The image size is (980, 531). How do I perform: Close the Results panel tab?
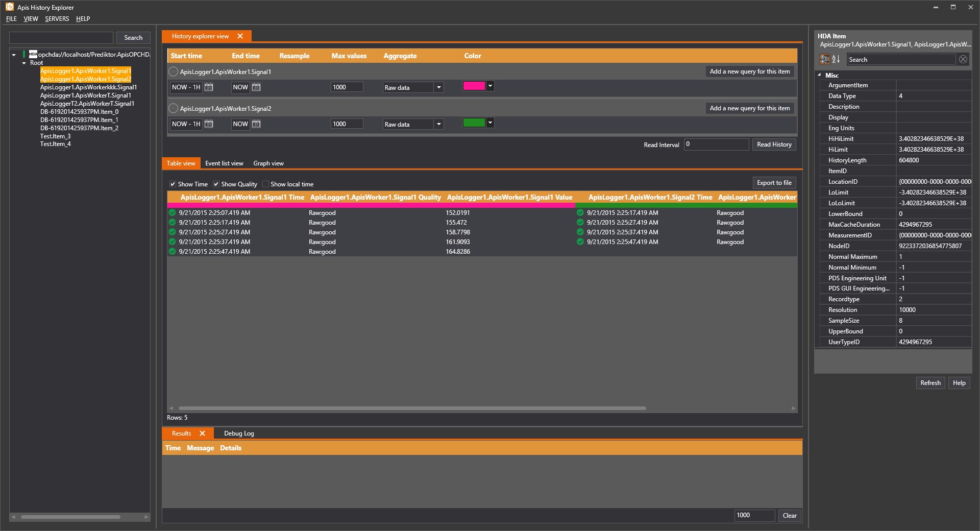click(202, 433)
